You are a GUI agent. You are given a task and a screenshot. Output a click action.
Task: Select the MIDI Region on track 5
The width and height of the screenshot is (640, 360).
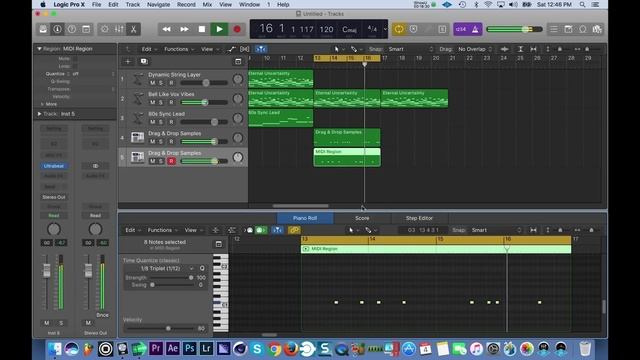[x=347, y=157]
